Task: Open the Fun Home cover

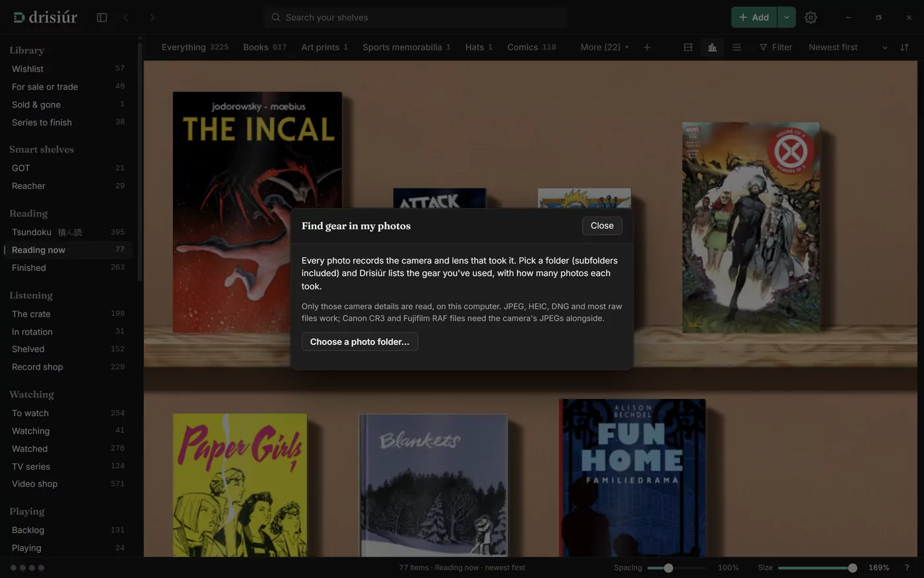Action: (x=632, y=478)
